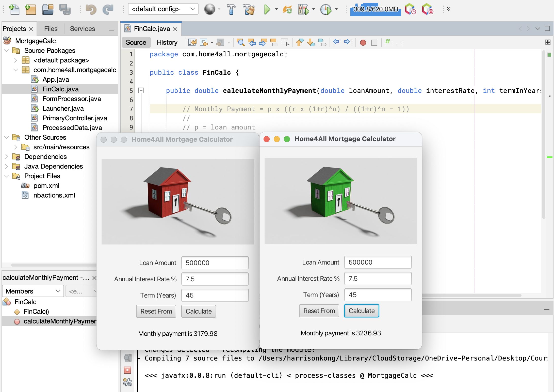Switch to the Services tab

(82, 29)
